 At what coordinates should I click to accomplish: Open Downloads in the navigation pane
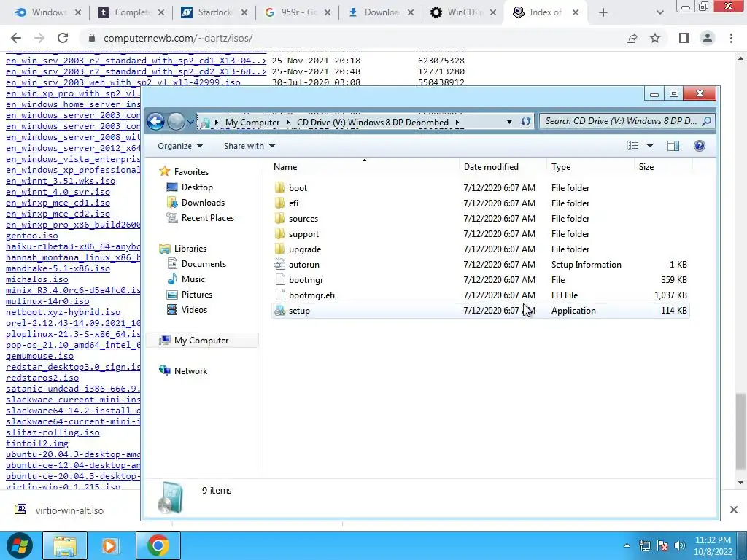pos(203,203)
